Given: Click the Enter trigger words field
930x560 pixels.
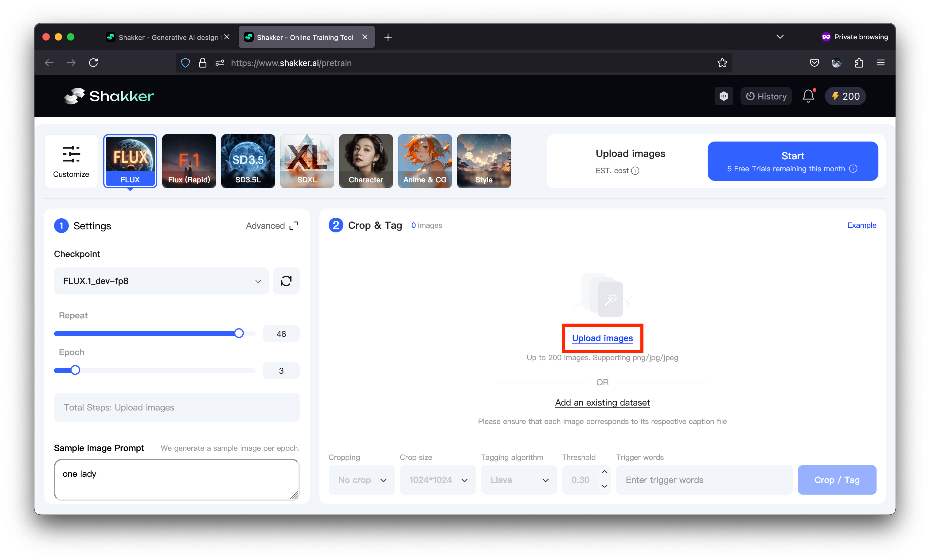Looking at the screenshot, I should [704, 480].
